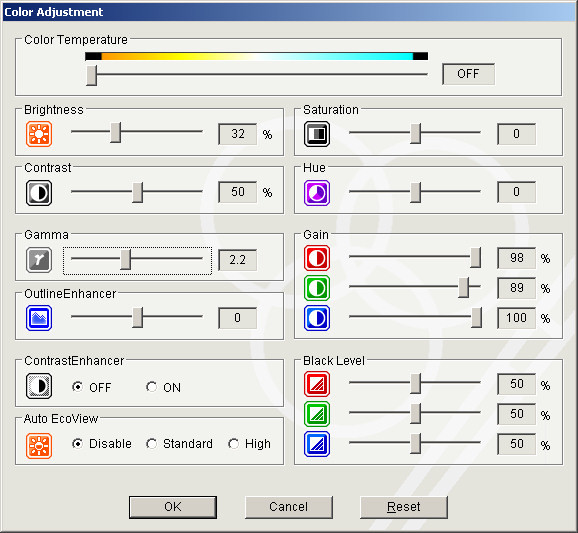Click the gray Gamma icon
The width and height of the screenshot is (578, 533).
[x=39, y=260]
